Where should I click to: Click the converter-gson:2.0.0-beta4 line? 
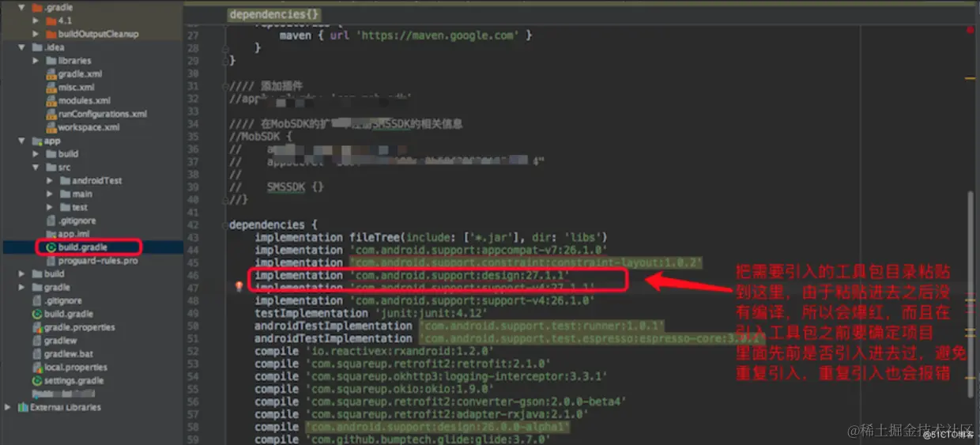[x=440, y=402]
